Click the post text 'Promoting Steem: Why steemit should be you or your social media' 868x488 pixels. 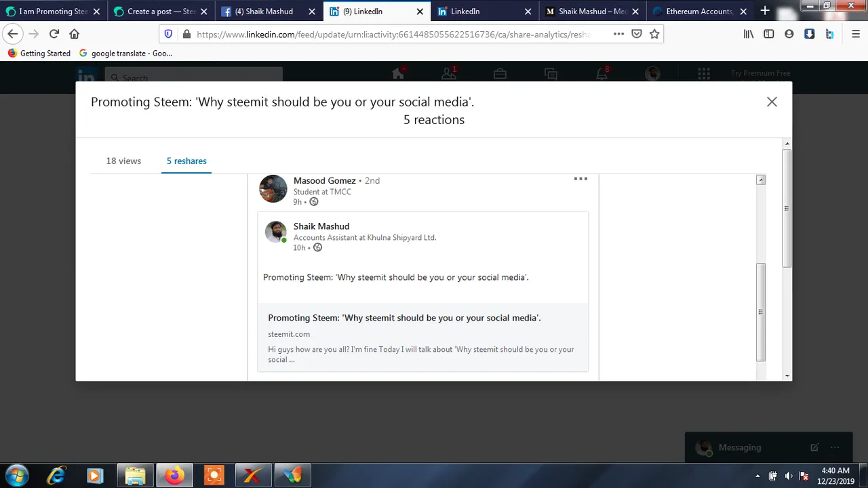tap(395, 277)
